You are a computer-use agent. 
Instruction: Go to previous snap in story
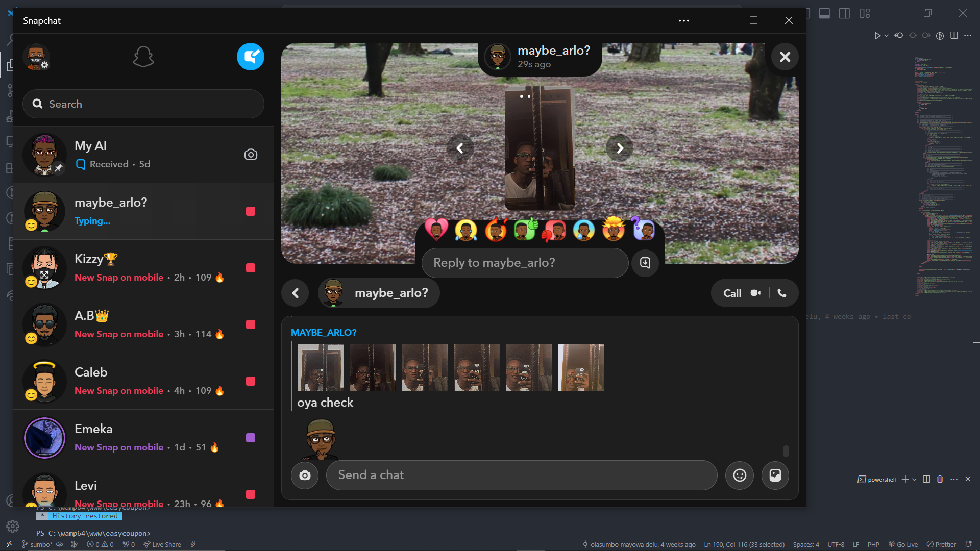[460, 148]
